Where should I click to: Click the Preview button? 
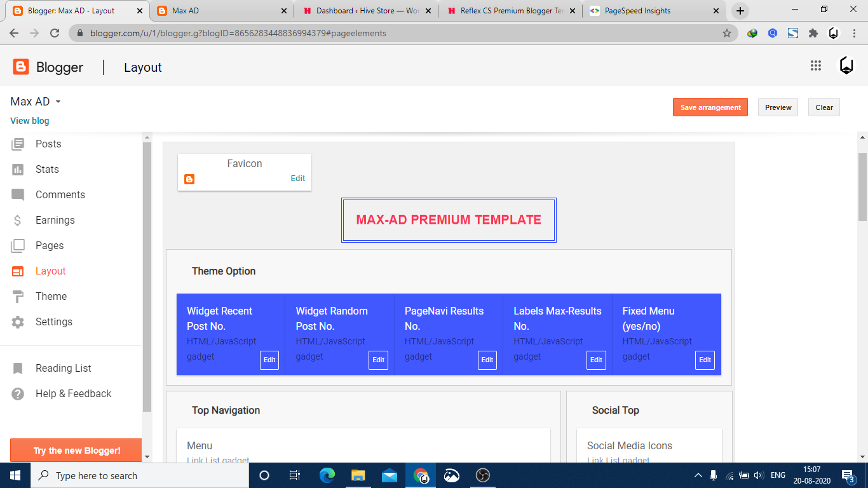tap(778, 107)
